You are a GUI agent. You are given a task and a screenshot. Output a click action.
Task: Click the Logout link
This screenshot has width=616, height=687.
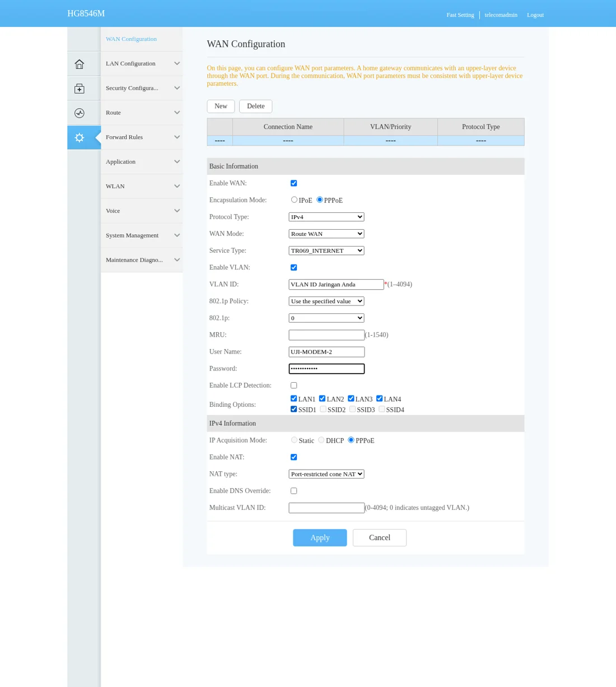[535, 15]
